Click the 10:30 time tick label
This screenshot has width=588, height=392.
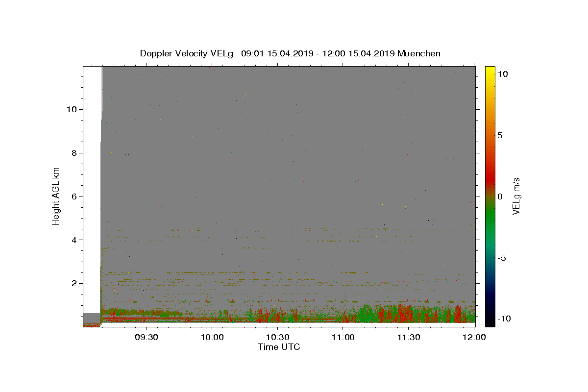click(x=277, y=337)
